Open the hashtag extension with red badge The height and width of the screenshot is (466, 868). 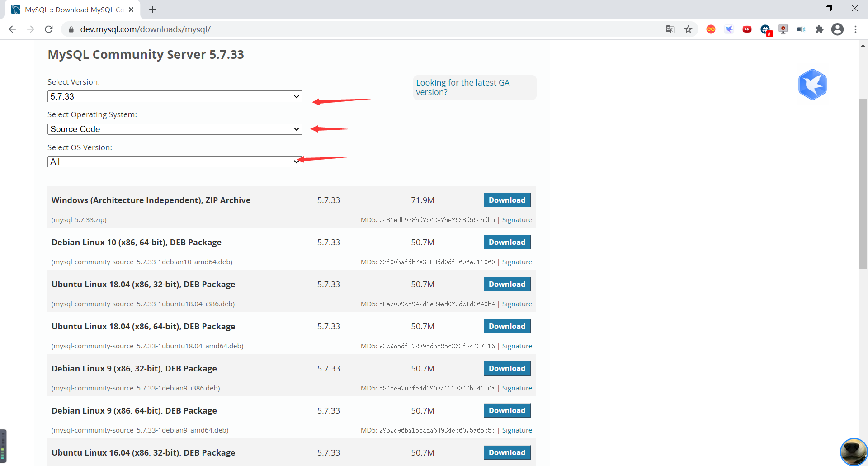click(766, 30)
